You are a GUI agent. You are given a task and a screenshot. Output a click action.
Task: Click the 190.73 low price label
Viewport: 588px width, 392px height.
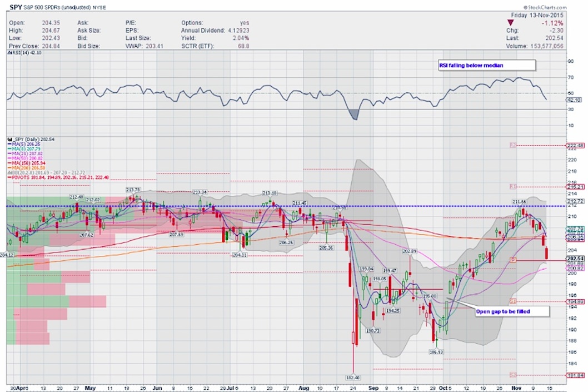[x=373, y=331]
